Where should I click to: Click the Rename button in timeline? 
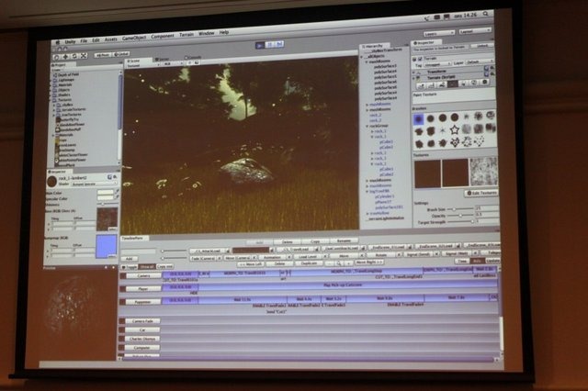pos(344,240)
